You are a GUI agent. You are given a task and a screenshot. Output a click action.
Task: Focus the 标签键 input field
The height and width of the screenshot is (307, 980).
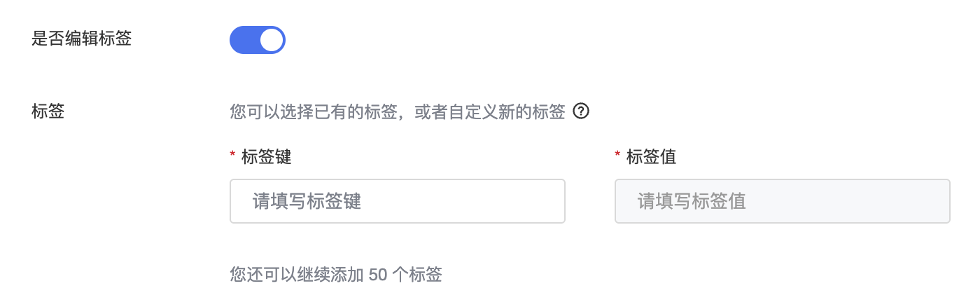tap(397, 201)
